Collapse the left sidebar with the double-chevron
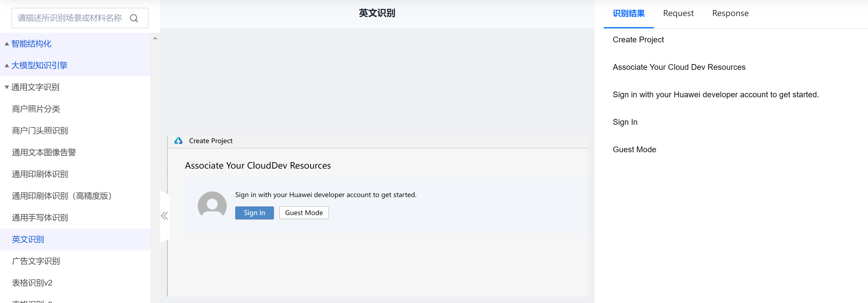 [164, 216]
